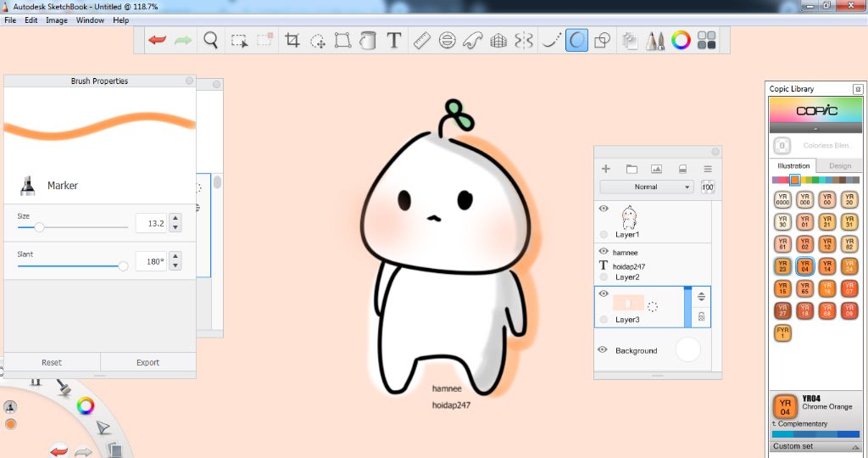Hide Layer3 using its eye icon
The width and height of the screenshot is (868, 458).
(604, 293)
